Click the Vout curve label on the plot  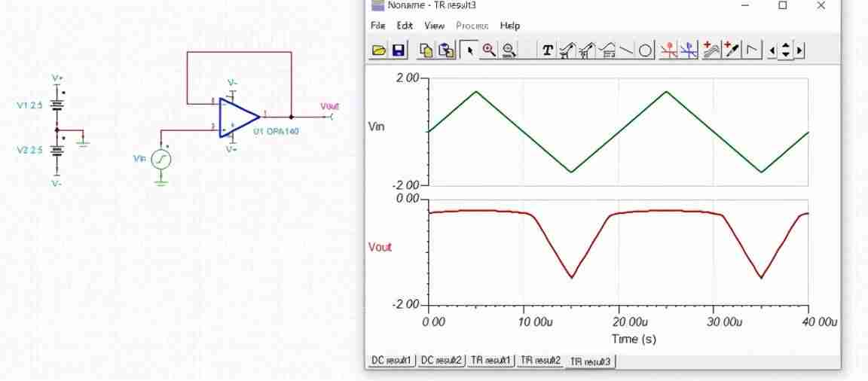click(x=380, y=247)
